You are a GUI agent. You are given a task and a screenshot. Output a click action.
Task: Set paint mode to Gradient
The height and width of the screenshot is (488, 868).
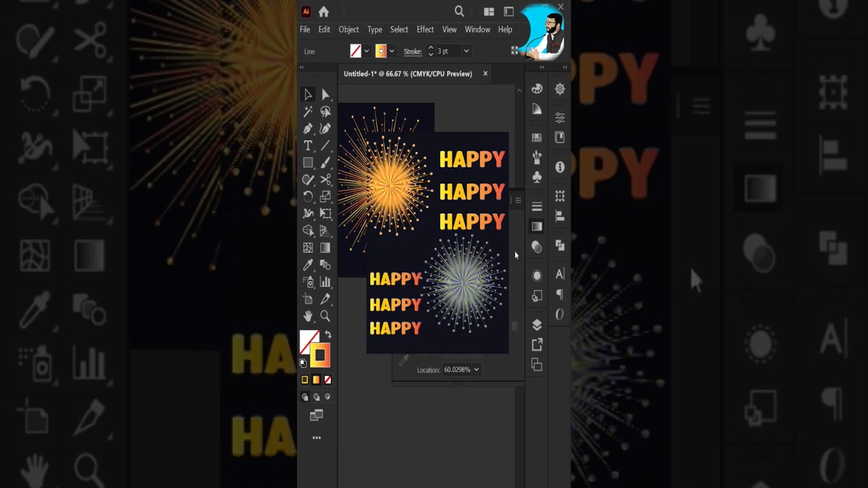tap(316, 380)
